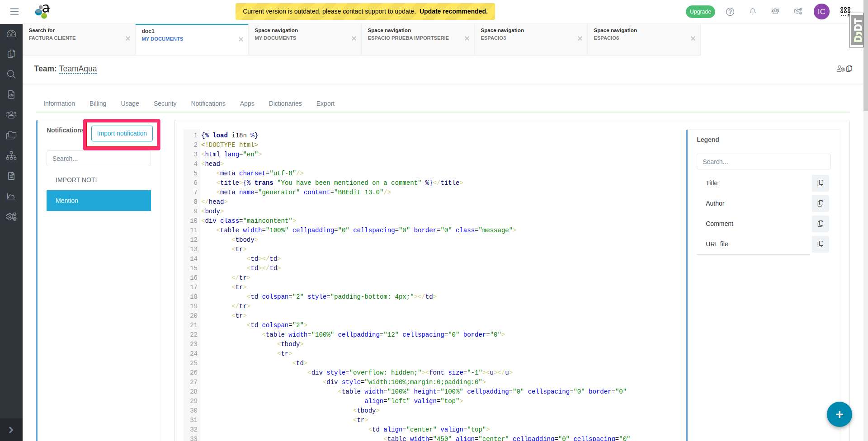Open the dashboard from the sidebar
Viewport: 868px width, 441px height.
click(11, 33)
